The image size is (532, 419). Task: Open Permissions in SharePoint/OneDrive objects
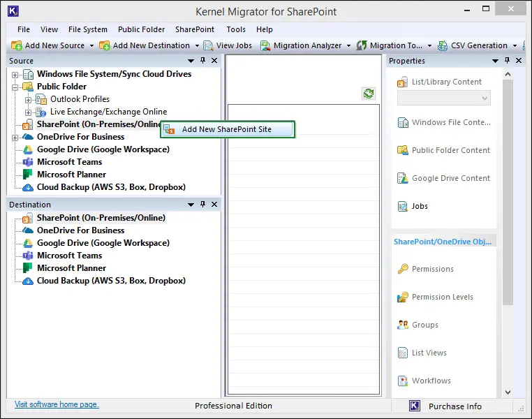pos(432,269)
